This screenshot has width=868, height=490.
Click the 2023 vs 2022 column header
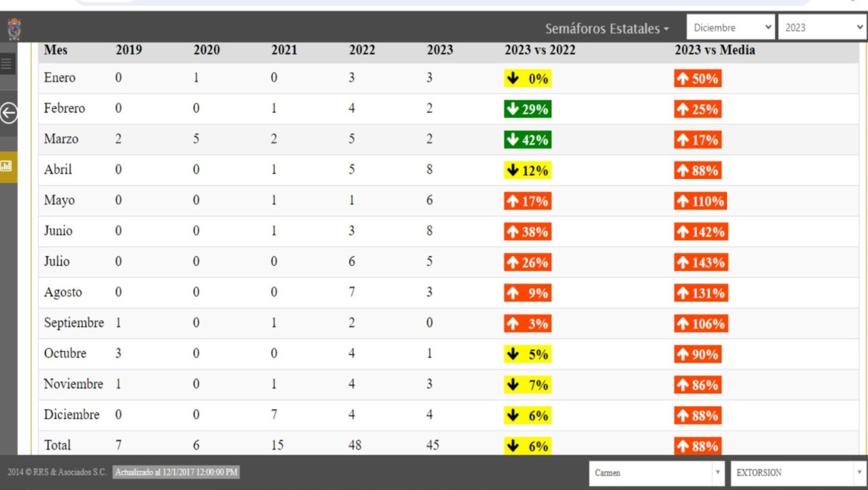[x=539, y=50]
